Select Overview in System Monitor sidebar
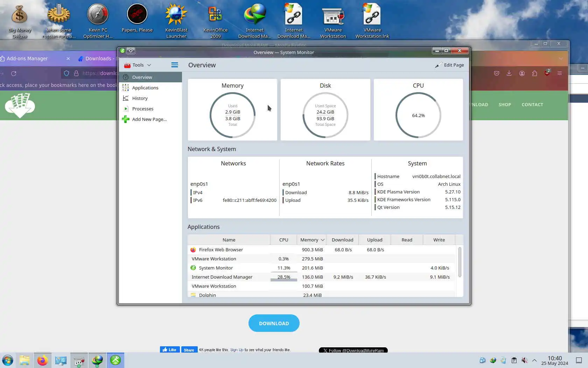Image resolution: width=588 pixels, height=368 pixels. [150, 77]
